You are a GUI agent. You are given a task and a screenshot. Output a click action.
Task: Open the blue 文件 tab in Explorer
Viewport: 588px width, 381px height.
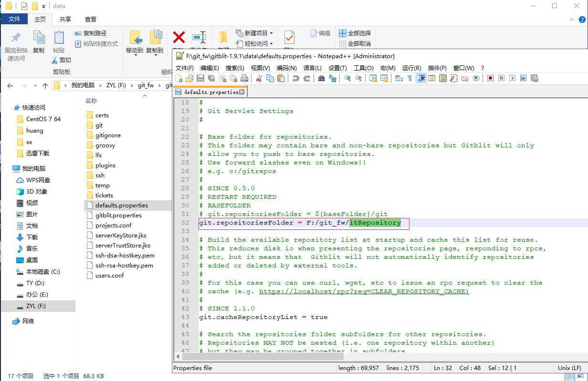pyautogui.click(x=15, y=19)
